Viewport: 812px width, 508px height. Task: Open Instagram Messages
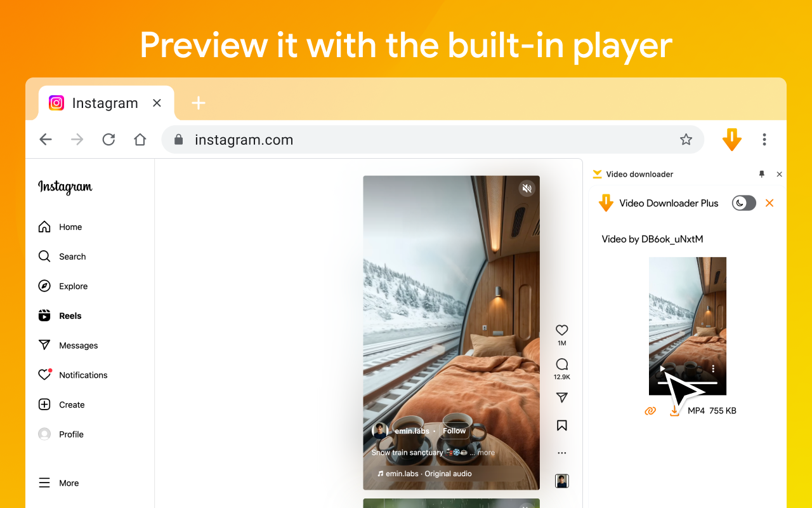[68, 345]
